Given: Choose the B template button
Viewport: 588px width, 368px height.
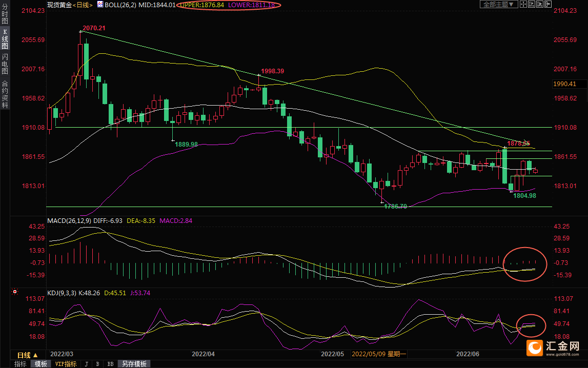Looking at the screenshot, I should [97, 364].
